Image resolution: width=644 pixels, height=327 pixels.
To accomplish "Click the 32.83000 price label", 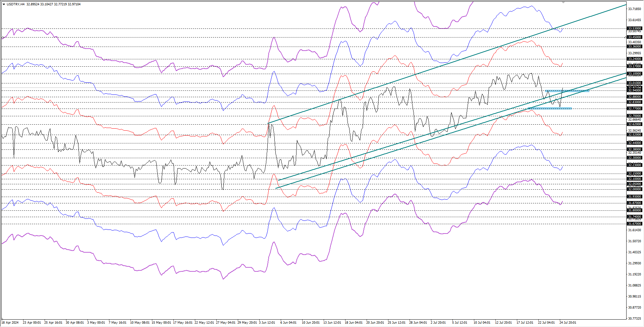I will (x=635, y=102).
